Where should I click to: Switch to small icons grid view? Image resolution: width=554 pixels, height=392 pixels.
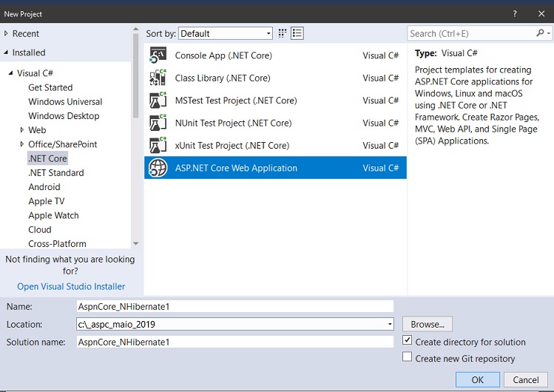(x=282, y=33)
